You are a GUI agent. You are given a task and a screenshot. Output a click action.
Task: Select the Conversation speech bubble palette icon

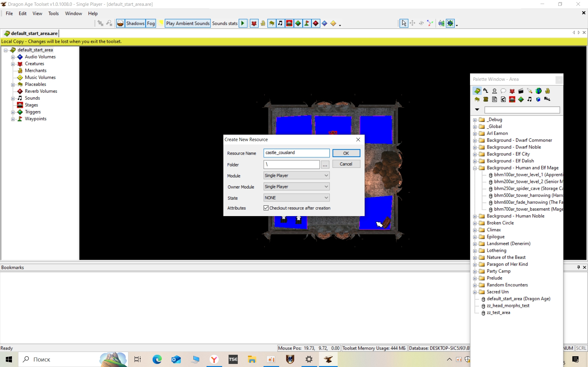(x=503, y=91)
